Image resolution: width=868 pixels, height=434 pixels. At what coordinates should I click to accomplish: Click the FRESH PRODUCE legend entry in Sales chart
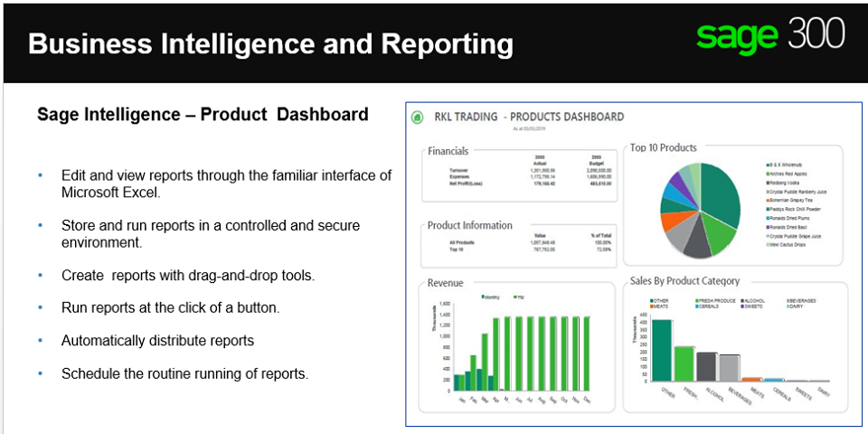tap(715, 300)
